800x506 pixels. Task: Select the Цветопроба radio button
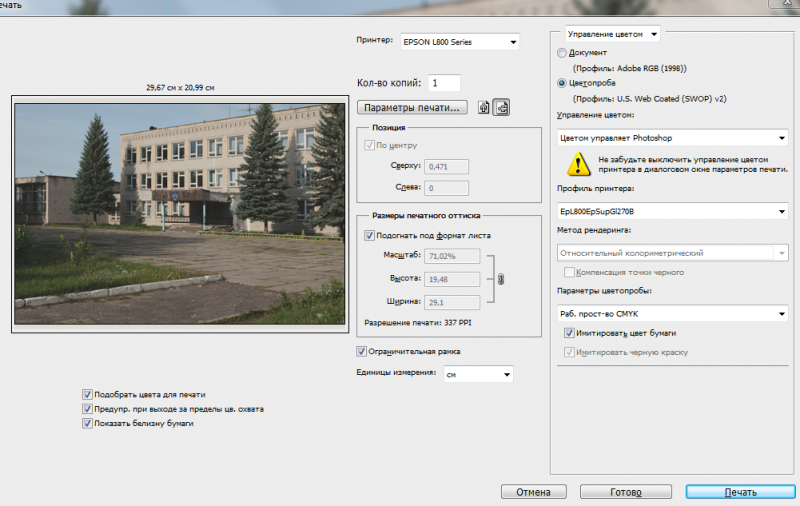[562, 83]
